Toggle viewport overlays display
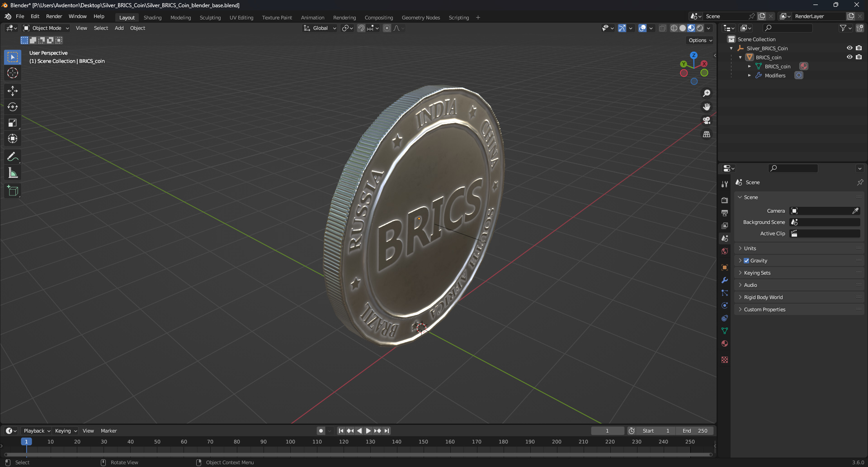Viewport: 868px width, 467px height. coord(642,28)
